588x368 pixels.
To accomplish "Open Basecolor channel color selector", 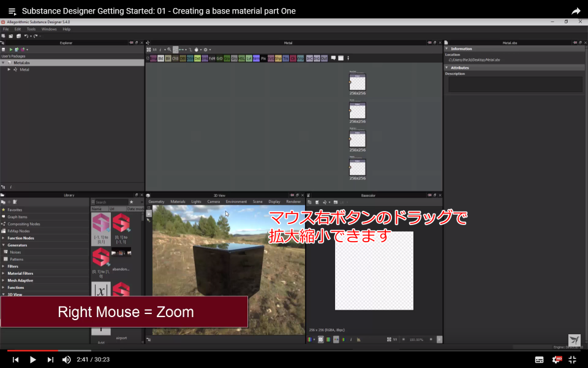I will pyautogui.click(x=311, y=339).
